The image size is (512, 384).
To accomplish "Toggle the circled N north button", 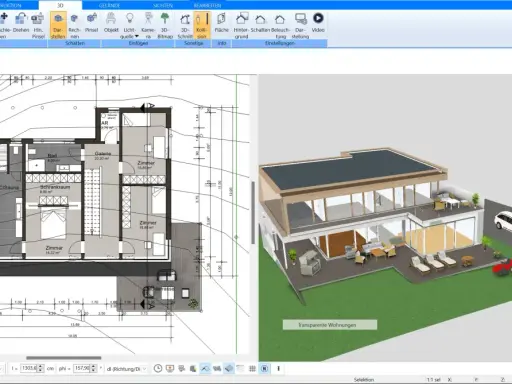I will click(x=264, y=368).
